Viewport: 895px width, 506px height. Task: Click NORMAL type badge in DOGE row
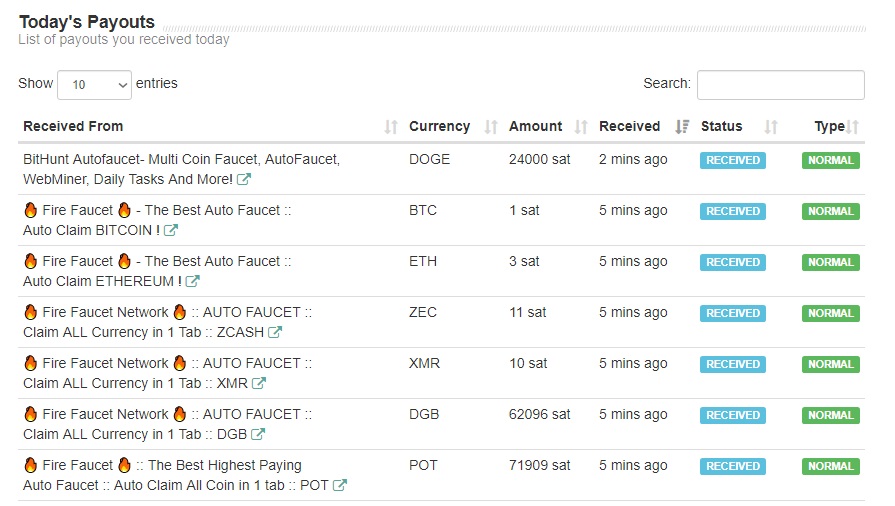point(831,160)
